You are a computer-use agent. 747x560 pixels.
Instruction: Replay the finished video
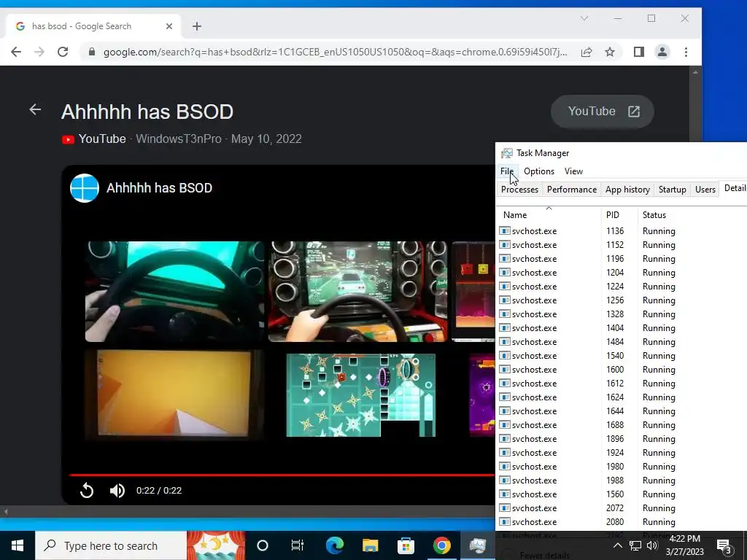pyautogui.click(x=87, y=491)
